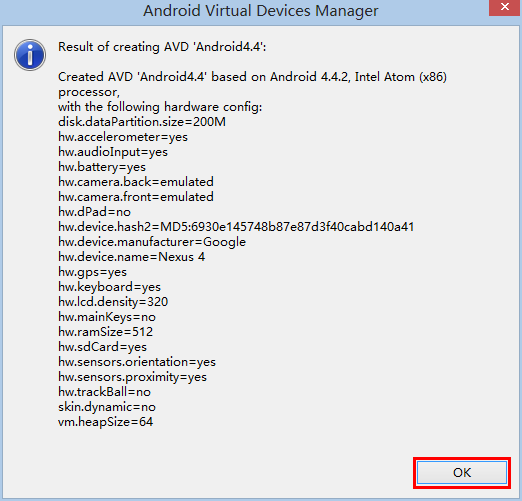Click the hw.sdCard=yes line
The width and height of the screenshot is (522, 501).
pyautogui.click(x=102, y=347)
